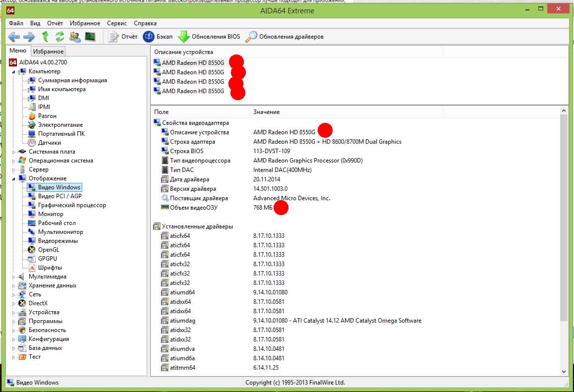Screen dimensions: 574x392
Task: Expand the Сервер tree node
Action: click(x=13, y=170)
